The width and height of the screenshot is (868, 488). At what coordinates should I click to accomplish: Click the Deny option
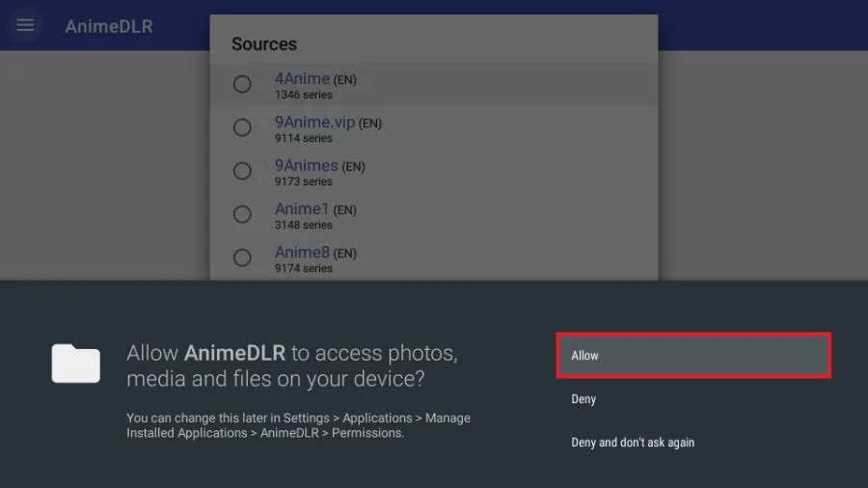click(x=583, y=399)
